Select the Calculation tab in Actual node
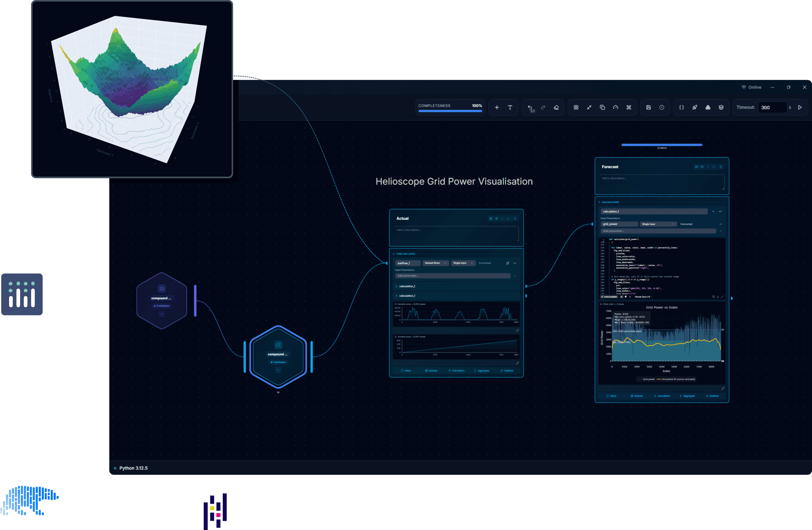This screenshot has width=812, height=530. (x=457, y=371)
